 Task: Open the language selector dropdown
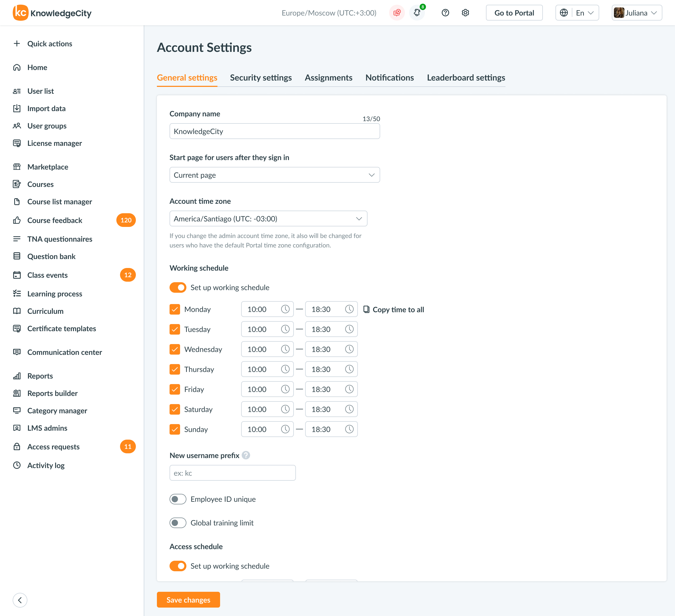(577, 13)
